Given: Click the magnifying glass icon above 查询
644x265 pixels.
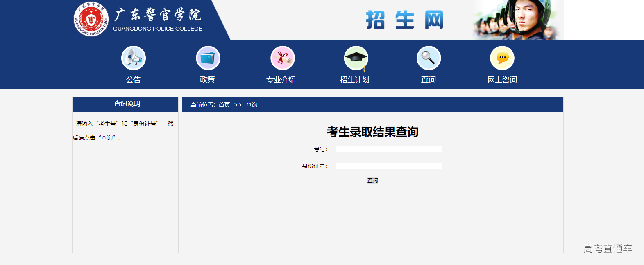Looking at the screenshot, I should 429,58.
